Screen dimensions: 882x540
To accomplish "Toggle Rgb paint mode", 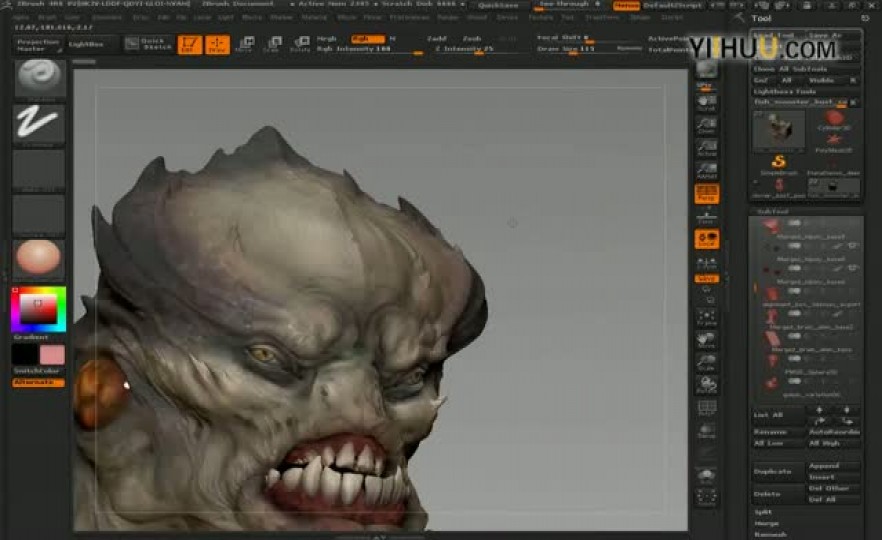I will point(367,39).
